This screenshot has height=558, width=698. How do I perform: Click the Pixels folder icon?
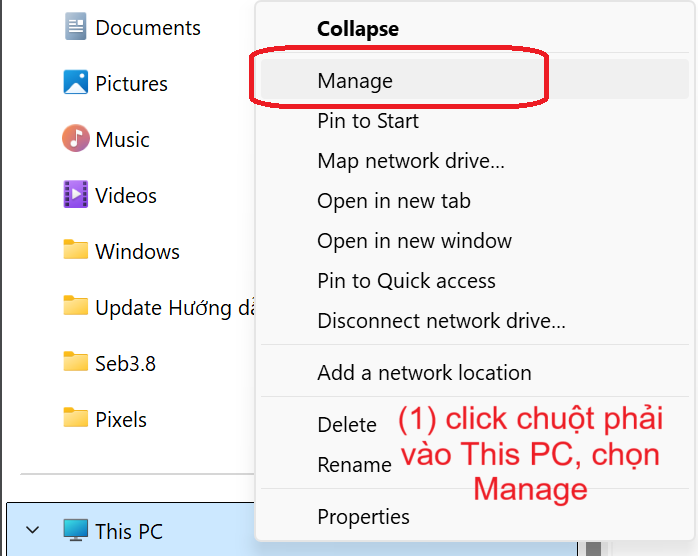pyautogui.click(x=76, y=419)
